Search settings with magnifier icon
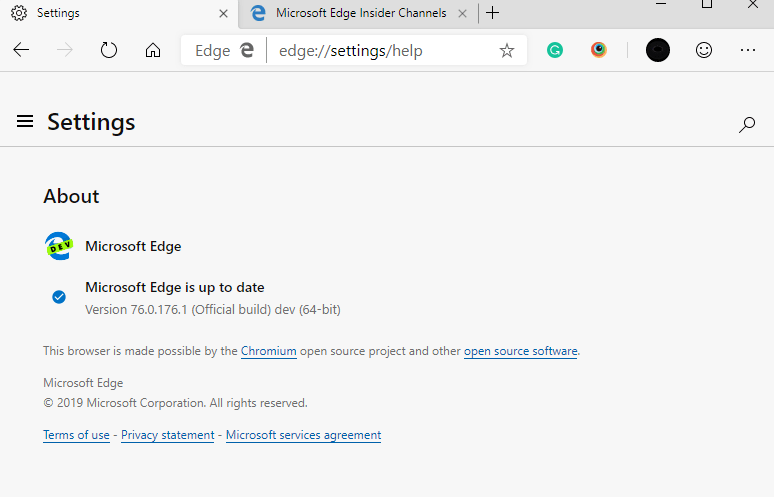The image size is (774, 497). [x=747, y=124]
